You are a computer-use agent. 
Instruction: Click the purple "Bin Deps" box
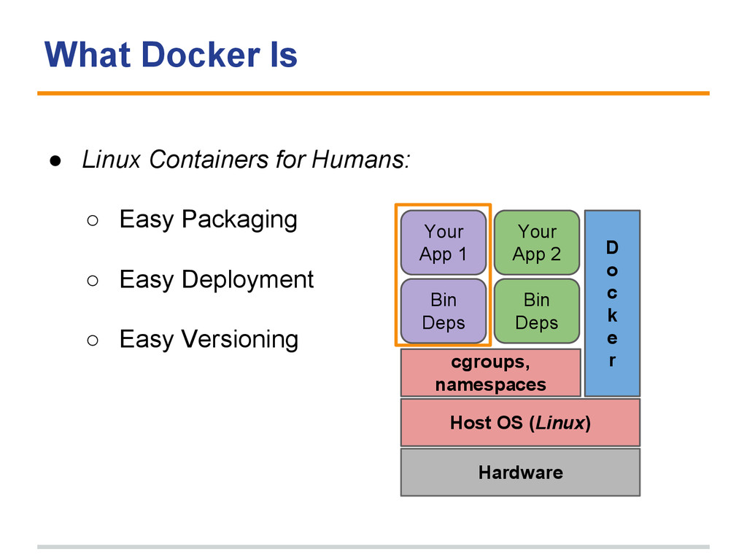(444, 311)
